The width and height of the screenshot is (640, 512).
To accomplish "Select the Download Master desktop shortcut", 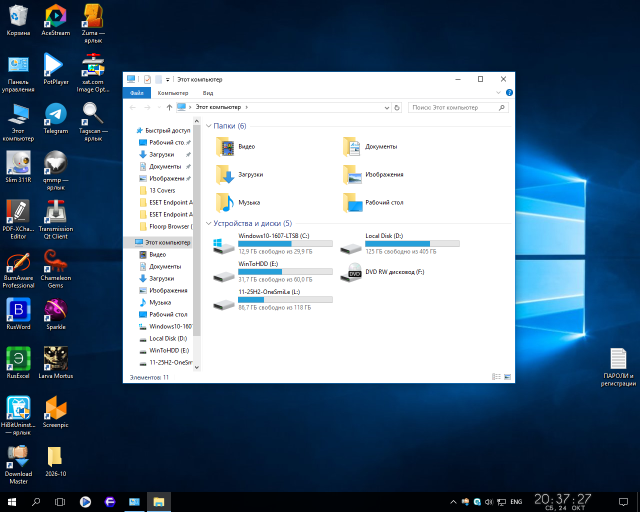I will pyautogui.click(x=18, y=465).
